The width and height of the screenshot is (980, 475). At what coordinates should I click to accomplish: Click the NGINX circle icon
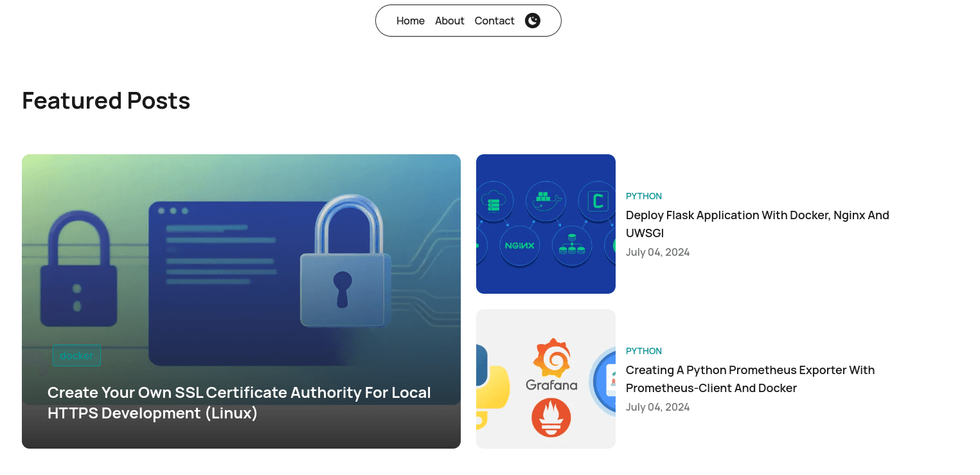point(519,246)
